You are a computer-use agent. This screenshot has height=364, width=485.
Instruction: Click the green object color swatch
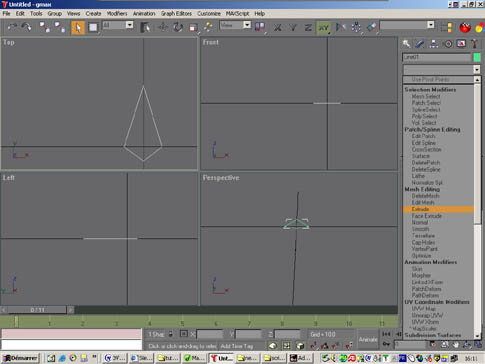[x=477, y=57]
